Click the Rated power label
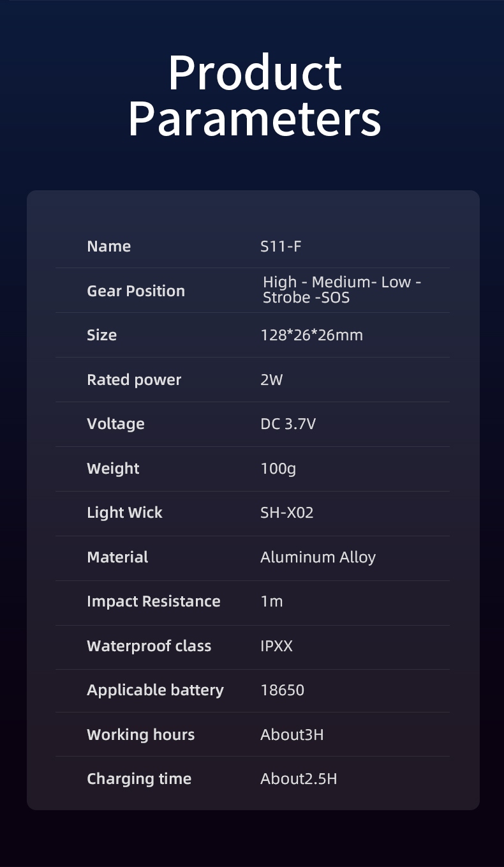 [134, 380]
